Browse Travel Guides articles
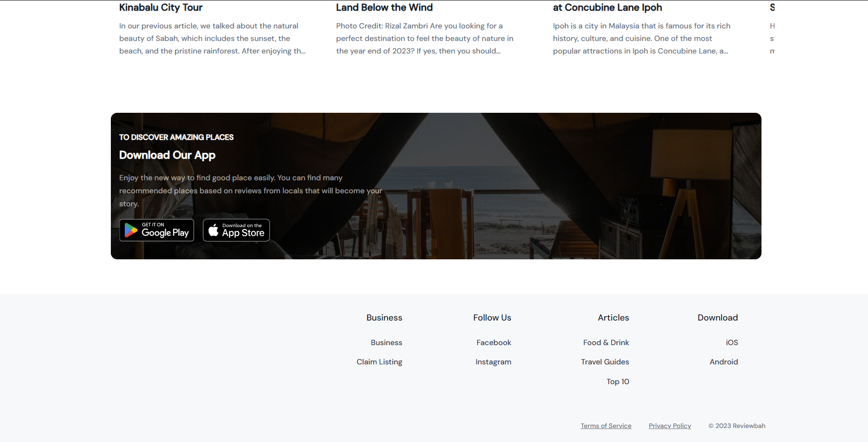The width and height of the screenshot is (868, 442). pyautogui.click(x=605, y=362)
